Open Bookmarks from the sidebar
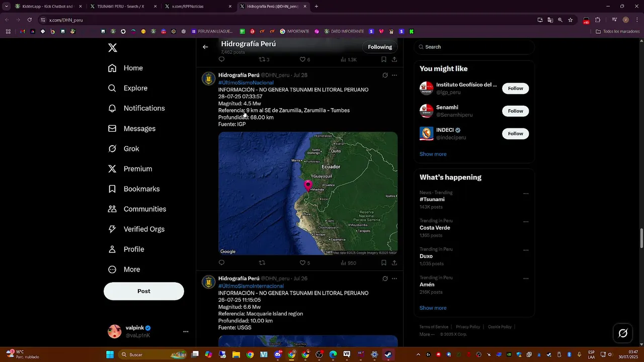This screenshot has width=644, height=362. click(x=134, y=189)
